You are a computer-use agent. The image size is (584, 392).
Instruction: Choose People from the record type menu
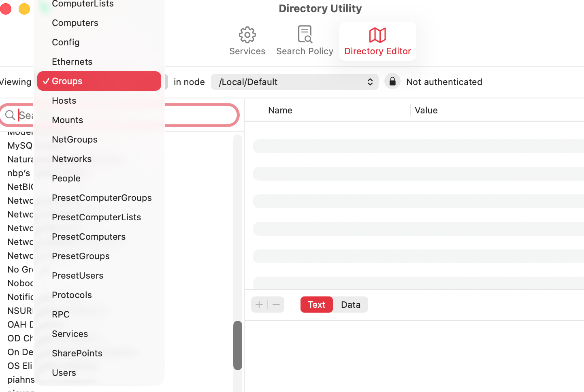click(66, 178)
